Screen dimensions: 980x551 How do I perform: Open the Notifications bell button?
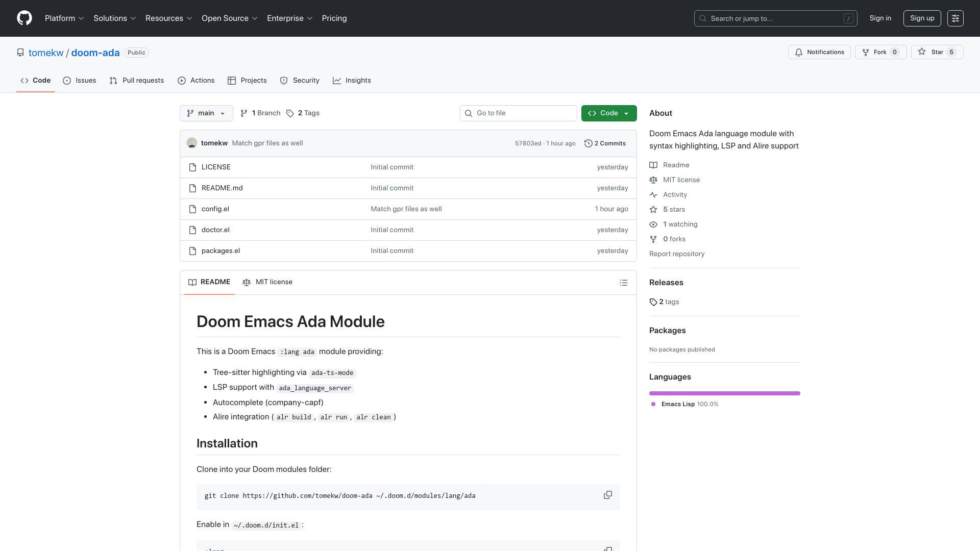819,52
